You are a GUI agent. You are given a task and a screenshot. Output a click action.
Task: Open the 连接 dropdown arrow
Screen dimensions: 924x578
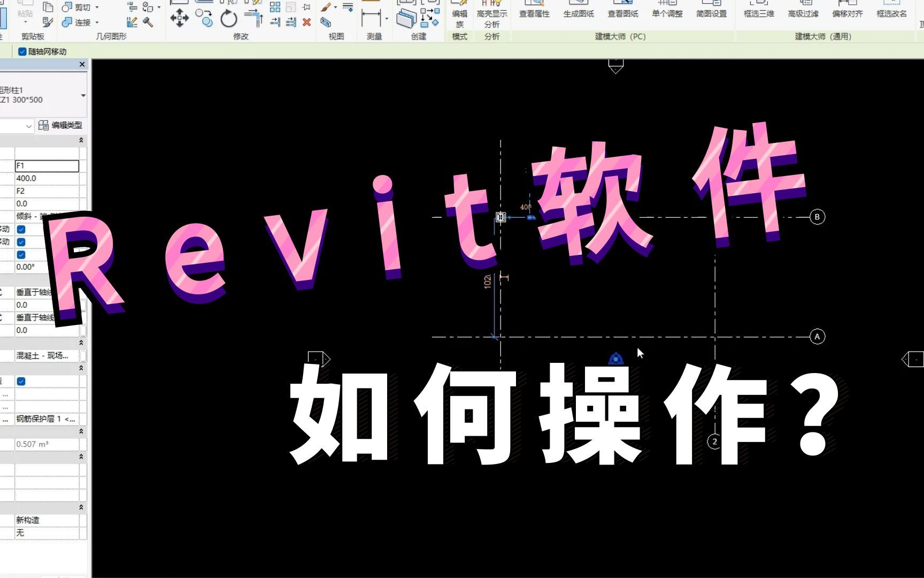97,22
